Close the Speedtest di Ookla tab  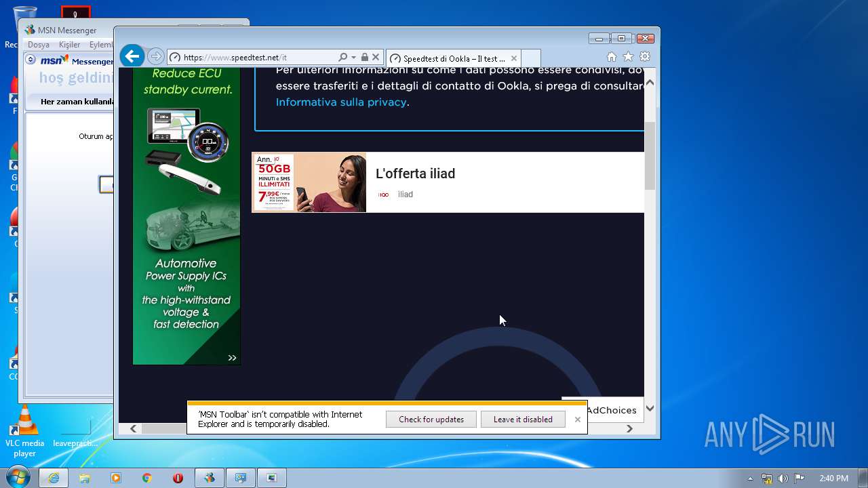click(514, 58)
